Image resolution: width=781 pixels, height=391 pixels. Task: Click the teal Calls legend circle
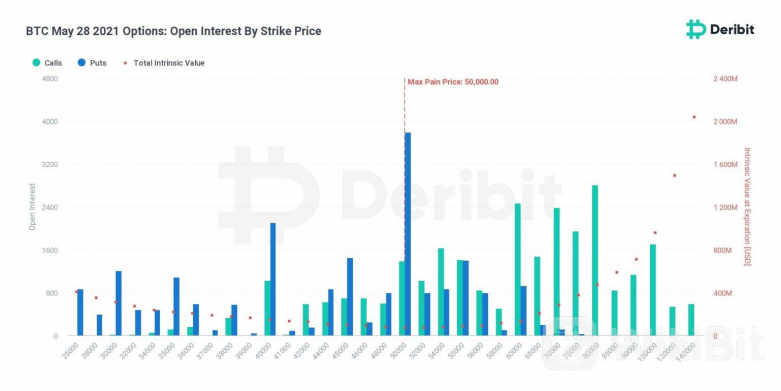pos(36,63)
